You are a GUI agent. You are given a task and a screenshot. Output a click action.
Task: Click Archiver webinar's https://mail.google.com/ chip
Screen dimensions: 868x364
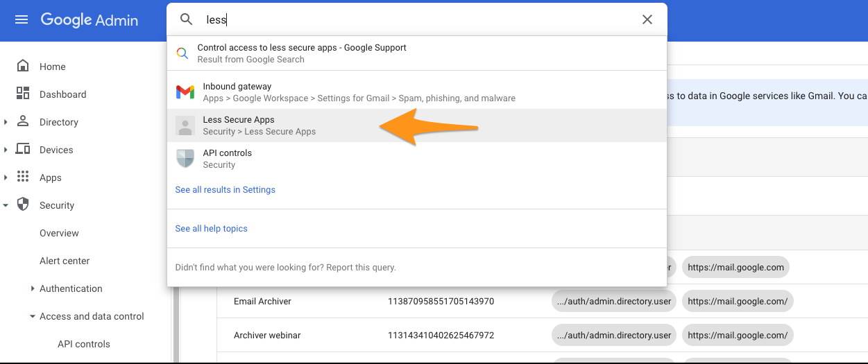[738, 336]
